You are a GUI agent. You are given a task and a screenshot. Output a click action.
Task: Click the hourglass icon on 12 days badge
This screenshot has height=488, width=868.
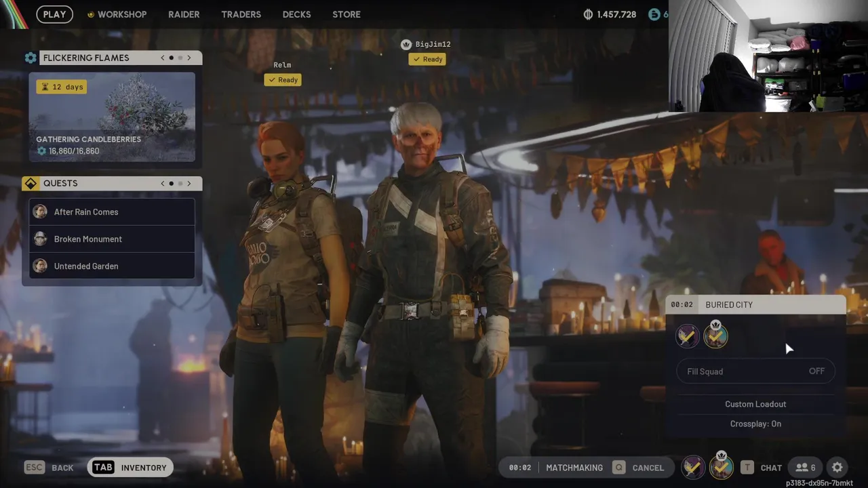(45, 87)
